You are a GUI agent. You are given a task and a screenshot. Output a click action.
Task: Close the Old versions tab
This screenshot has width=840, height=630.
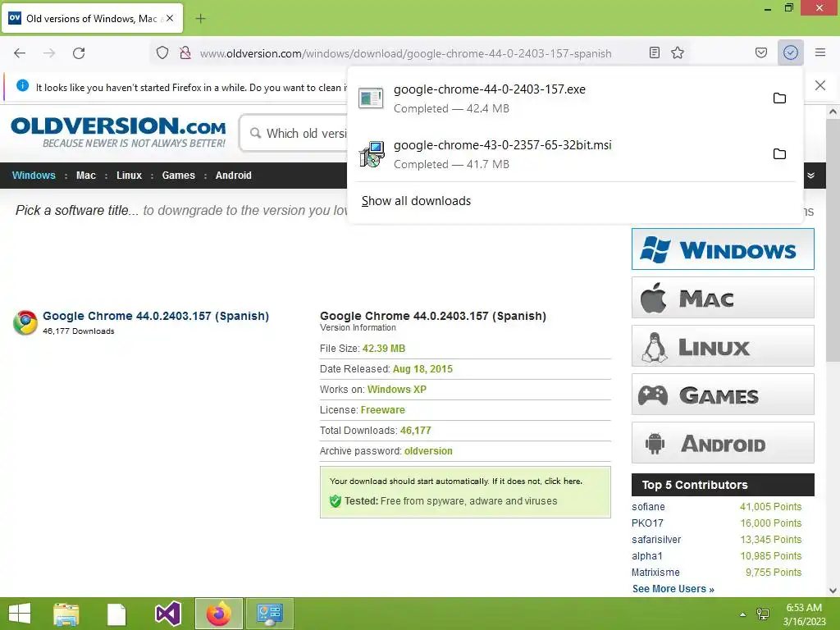click(x=170, y=18)
